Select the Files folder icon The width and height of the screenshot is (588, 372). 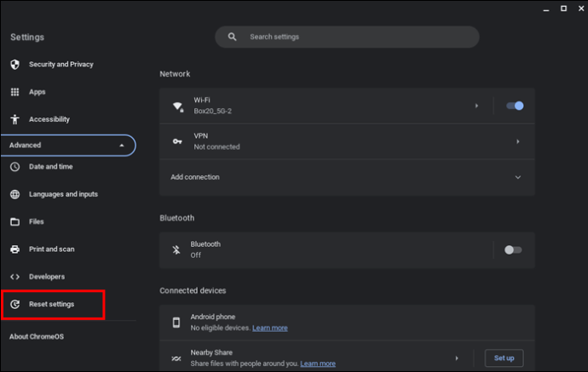(x=14, y=222)
